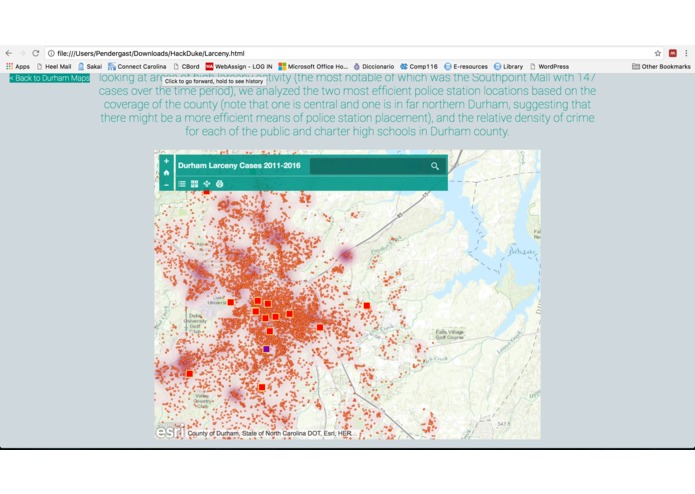Image resolution: width=695 pixels, height=494 pixels.
Task: Open the basemap gallery grid icon
Action: 194,184
